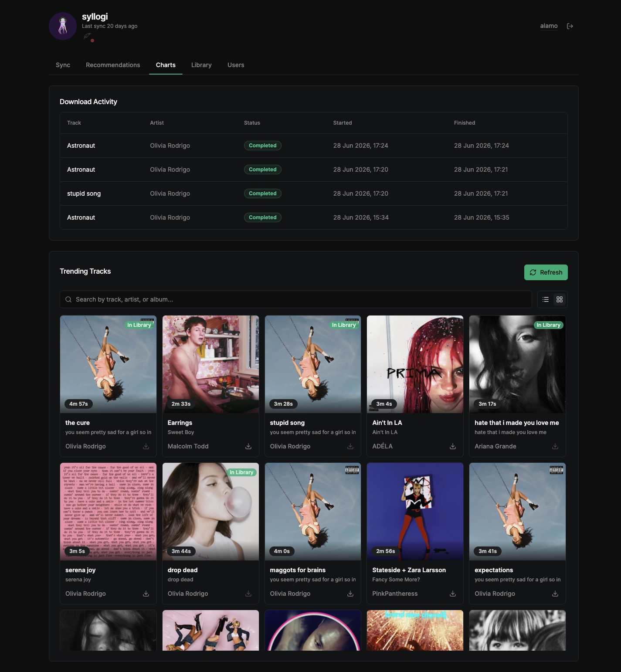Click the 2m 56s duration badge on Stateside
The image size is (621, 672).
pos(386,551)
